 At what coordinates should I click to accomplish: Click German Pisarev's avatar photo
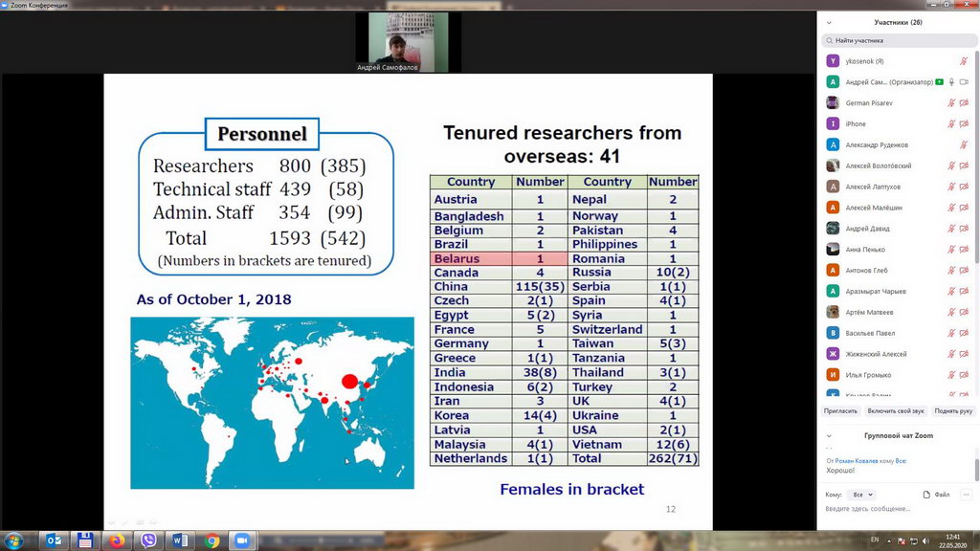(833, 103)
